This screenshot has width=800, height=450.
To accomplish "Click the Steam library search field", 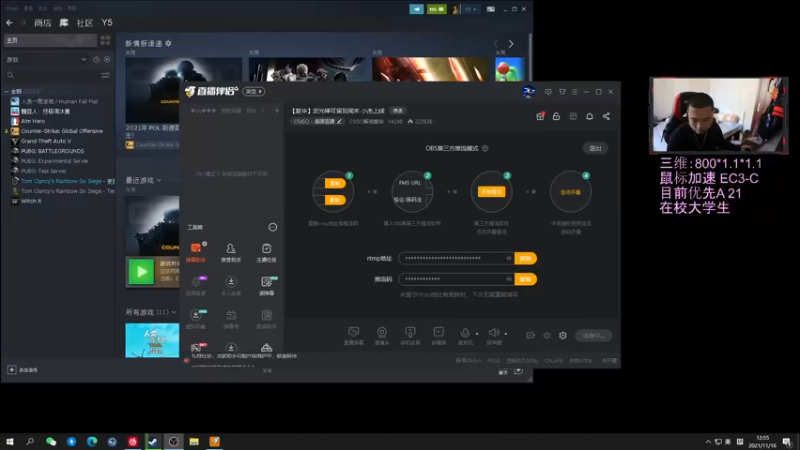I will (x=54, y=75).
